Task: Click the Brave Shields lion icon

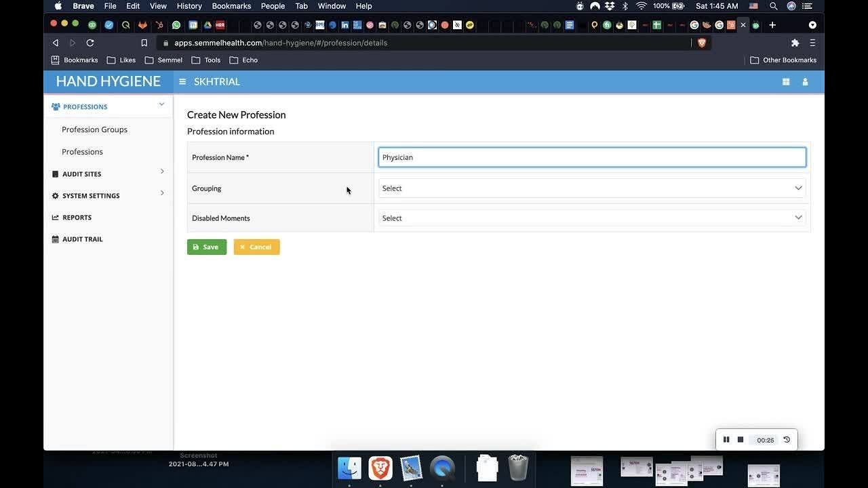Action: 702,43
